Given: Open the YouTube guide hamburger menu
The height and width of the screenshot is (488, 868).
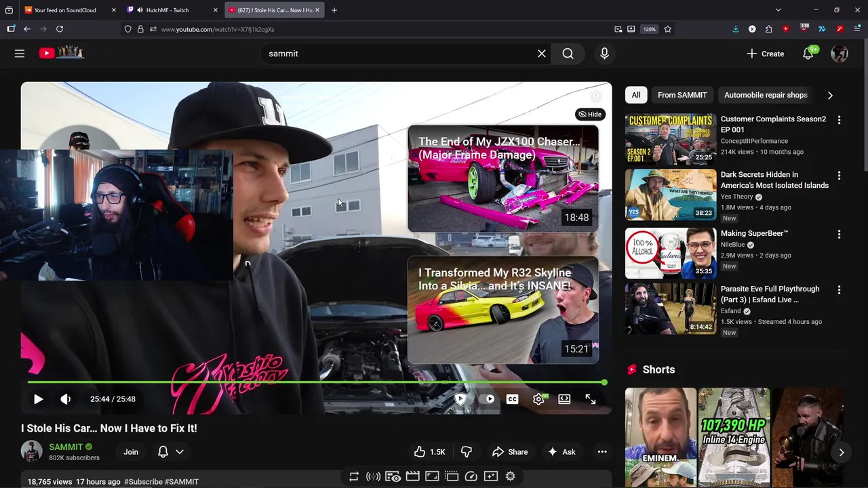Looking at the screenshot, I should tap(20, 54).
